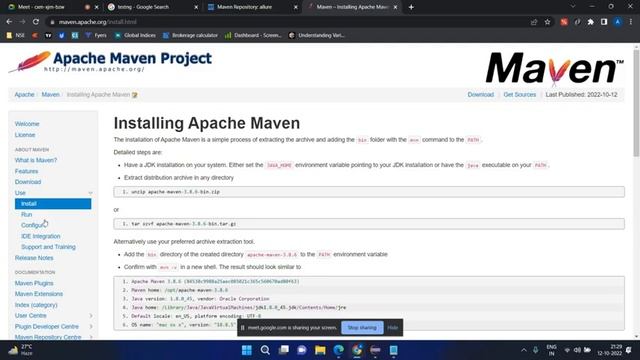Open the browser extensions puzzle icon

pos(590,22)
